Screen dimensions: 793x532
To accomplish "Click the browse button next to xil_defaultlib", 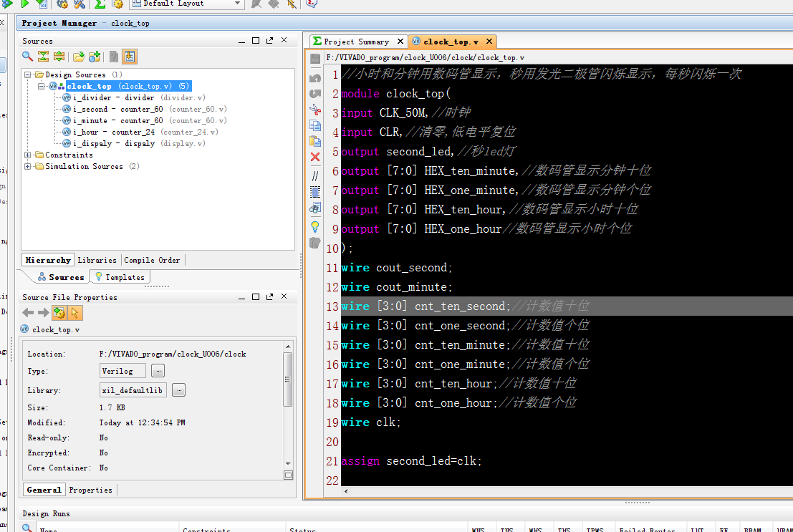I will pos(178,390).
